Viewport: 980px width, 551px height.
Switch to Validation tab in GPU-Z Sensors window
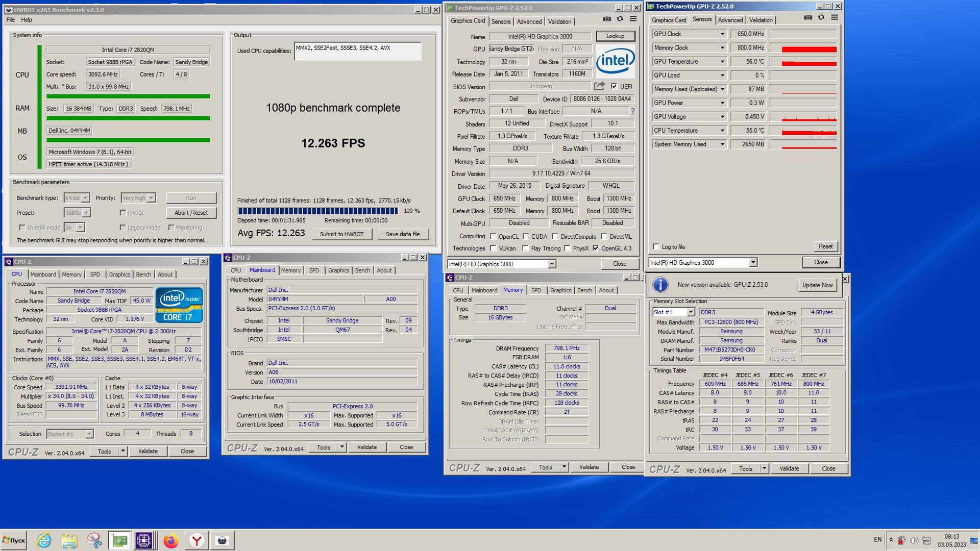761,20
